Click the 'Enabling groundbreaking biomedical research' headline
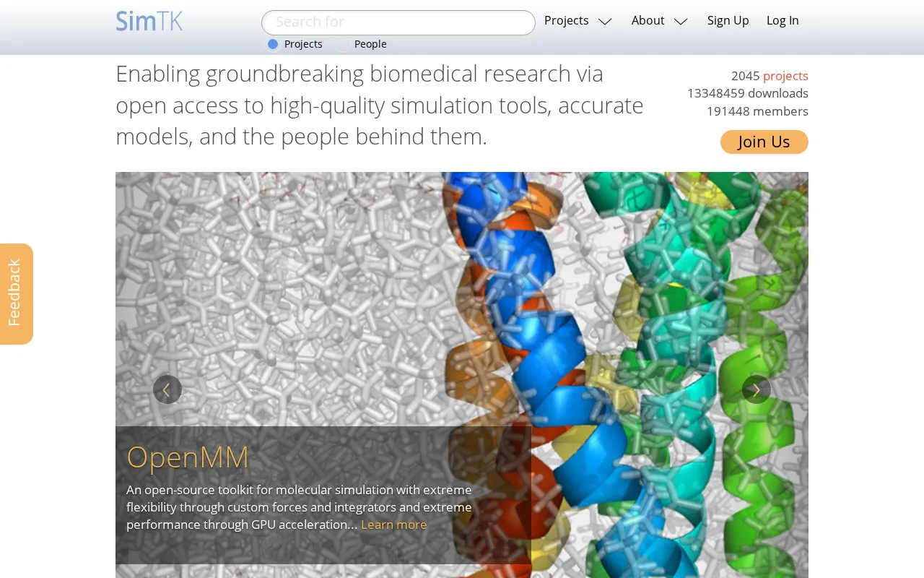 380,105
